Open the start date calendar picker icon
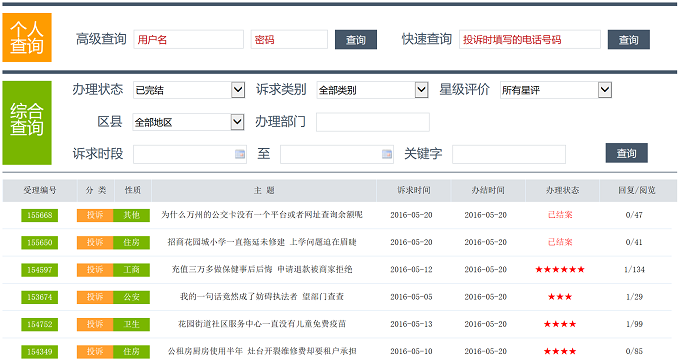Viewport: 680px width, 360px height. [240, 154]
